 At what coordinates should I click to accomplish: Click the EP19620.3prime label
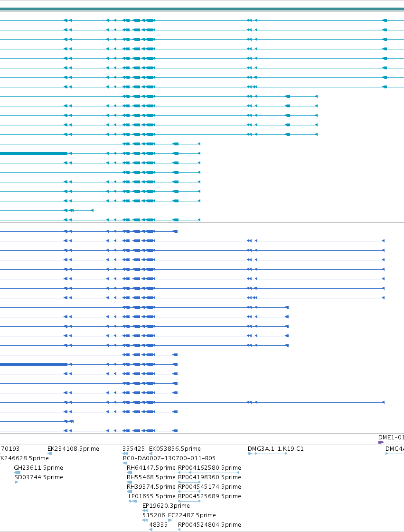(x=166, y=505)
